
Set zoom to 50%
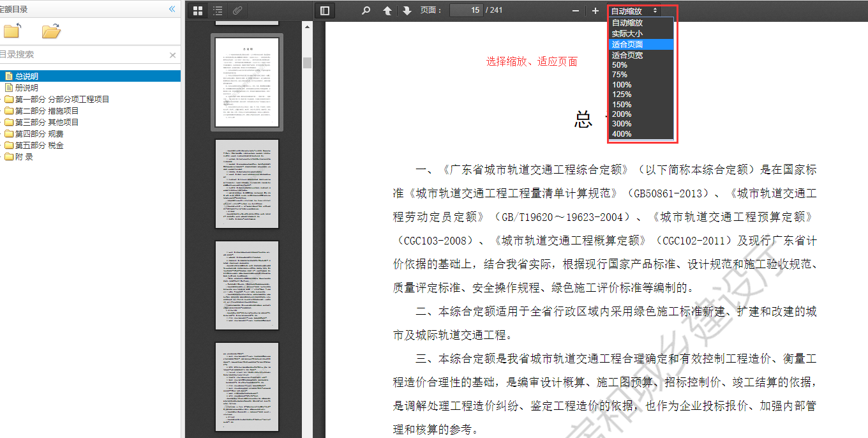641,65
